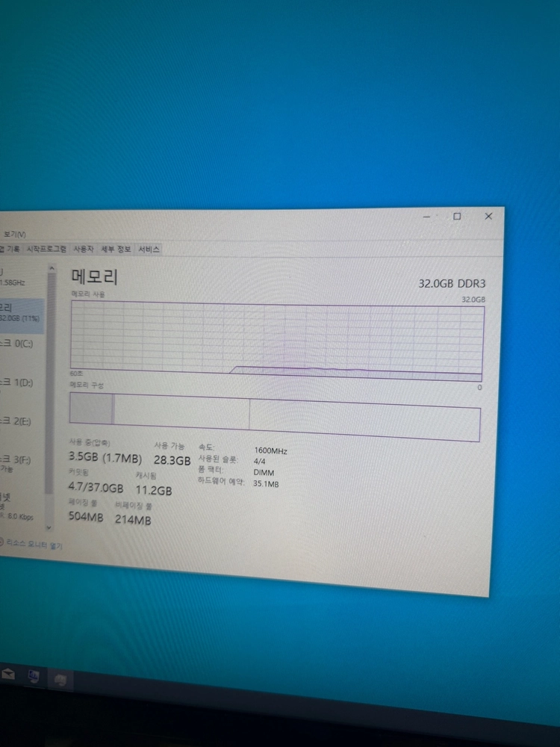This screenshot has height=747, width=560.
Task: Open the Mail app from the taskbar
Action: pos(7,674)
